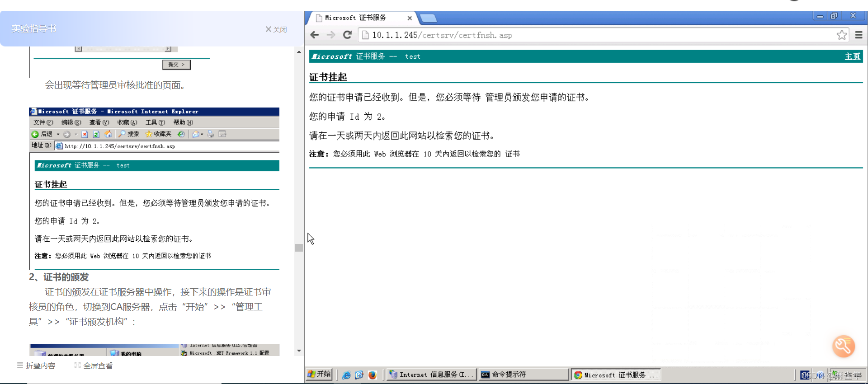Image resolution: width=868 pixels, height=384 pixels.
Task: Click the page icon in the address bar
Action: 365,35
